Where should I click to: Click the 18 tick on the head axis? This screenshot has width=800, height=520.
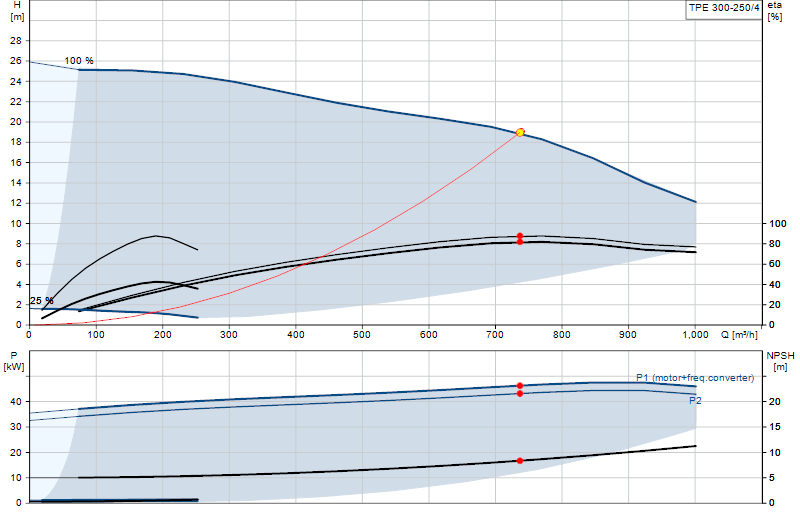tap(16, 142)
